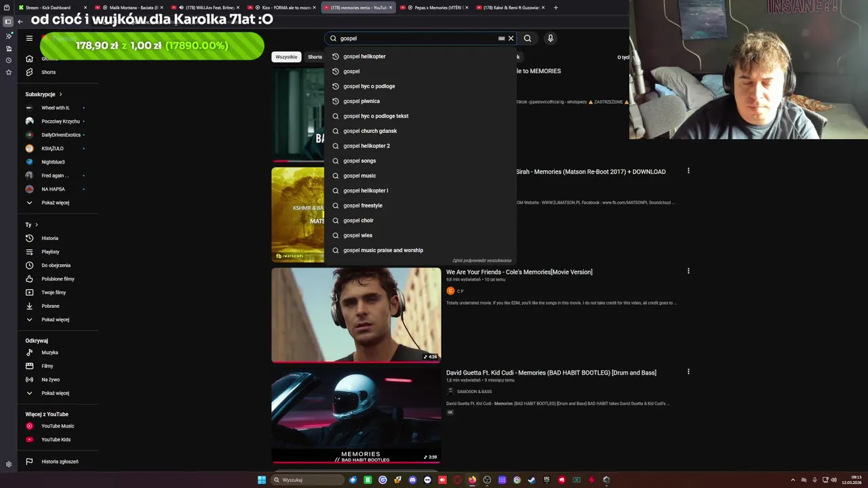Choose suggestion gospel helikopter
The image size is (868, 488).
pos(420,56)
